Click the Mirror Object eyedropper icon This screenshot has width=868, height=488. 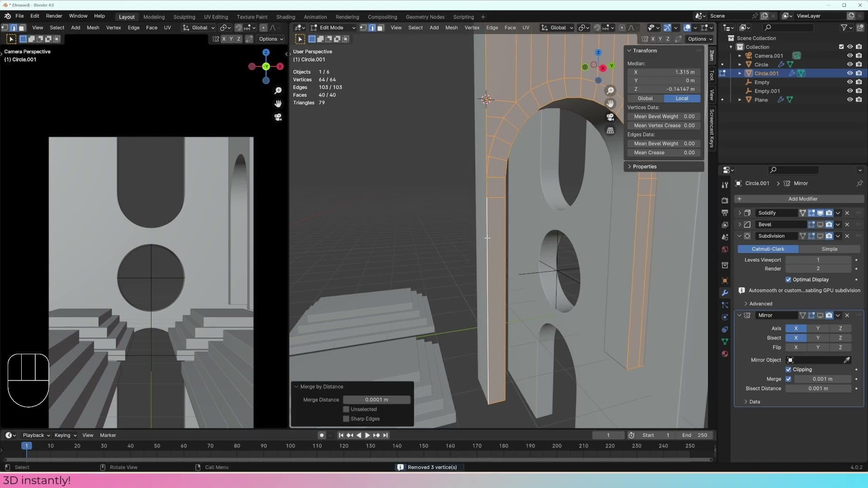[847, 360]
